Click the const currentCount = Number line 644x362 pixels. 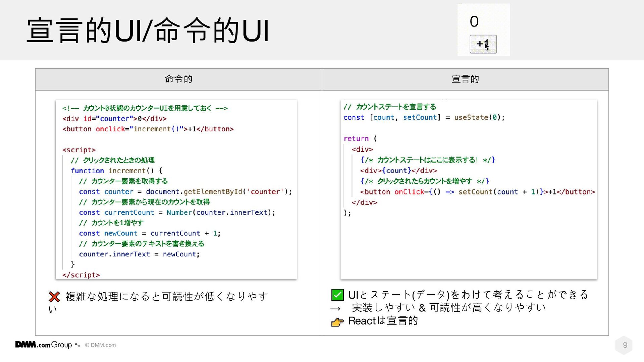click(x=177, y=213)
